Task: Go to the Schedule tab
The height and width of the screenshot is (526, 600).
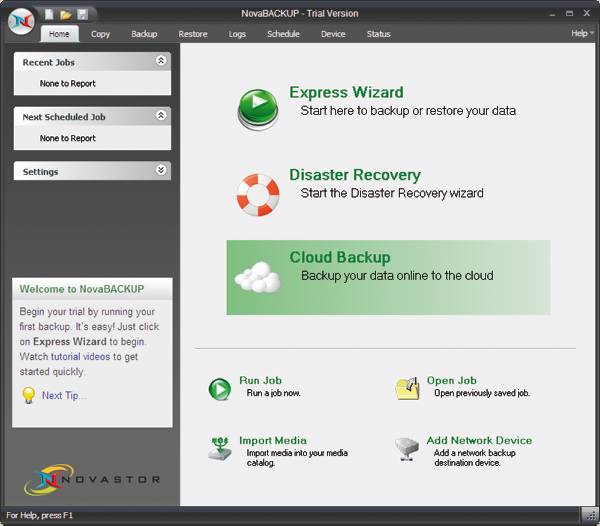Action: coord(284,34)
